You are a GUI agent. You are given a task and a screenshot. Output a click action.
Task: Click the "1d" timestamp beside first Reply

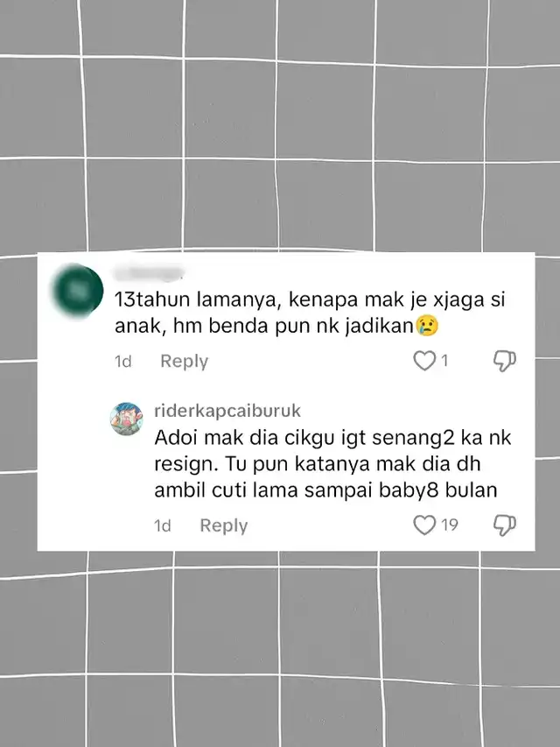pos(122,361)
